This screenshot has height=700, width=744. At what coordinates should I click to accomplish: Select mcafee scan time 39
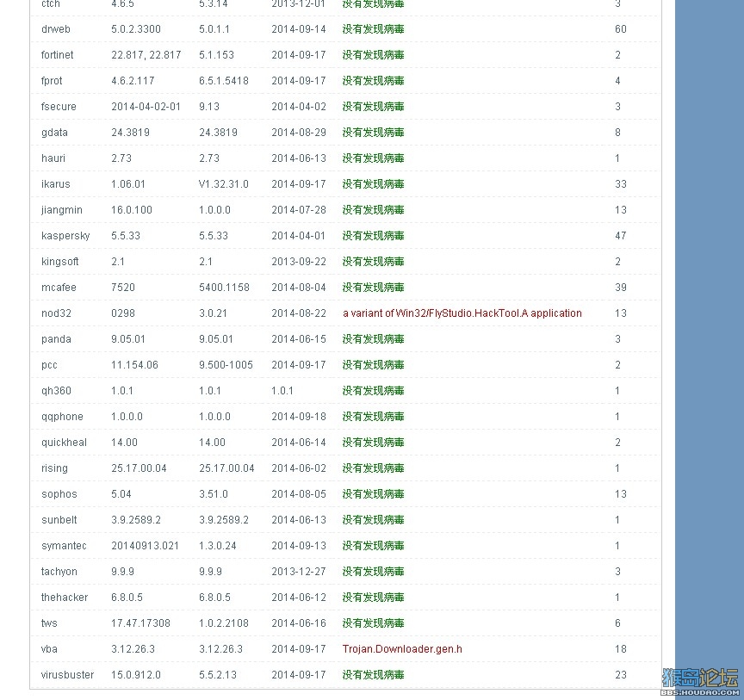tap(621, 288)
